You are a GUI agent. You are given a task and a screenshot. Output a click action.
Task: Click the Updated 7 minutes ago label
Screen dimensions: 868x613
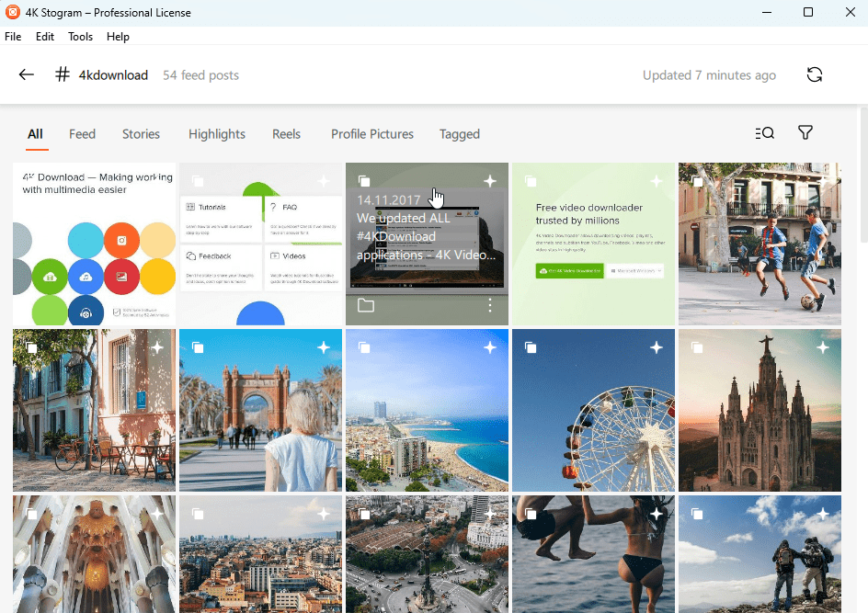click(x=709, y=75)
